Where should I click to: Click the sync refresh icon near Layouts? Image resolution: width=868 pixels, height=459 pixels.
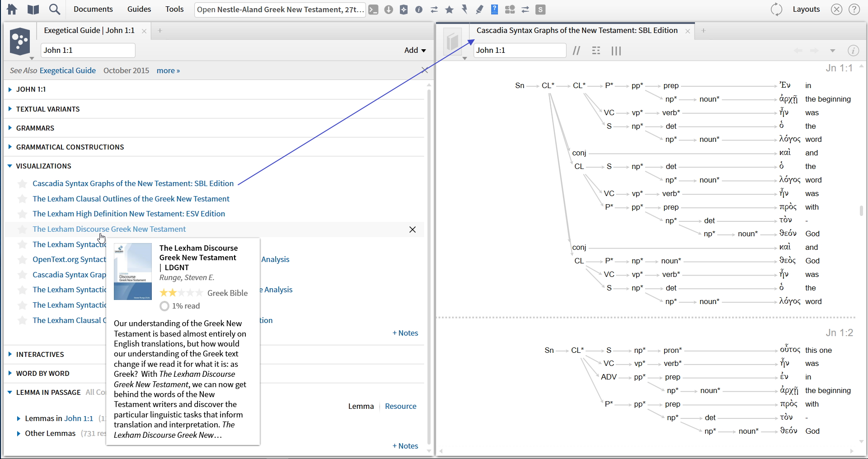[x=777, y=9]
